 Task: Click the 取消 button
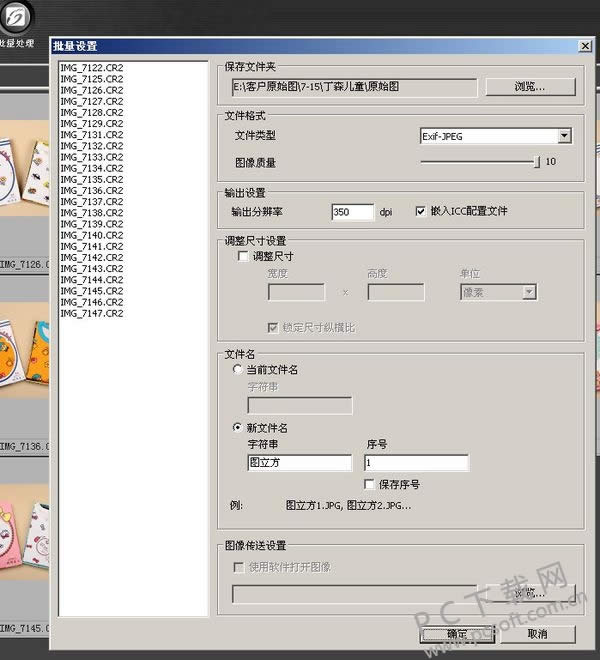pos(537,634)
